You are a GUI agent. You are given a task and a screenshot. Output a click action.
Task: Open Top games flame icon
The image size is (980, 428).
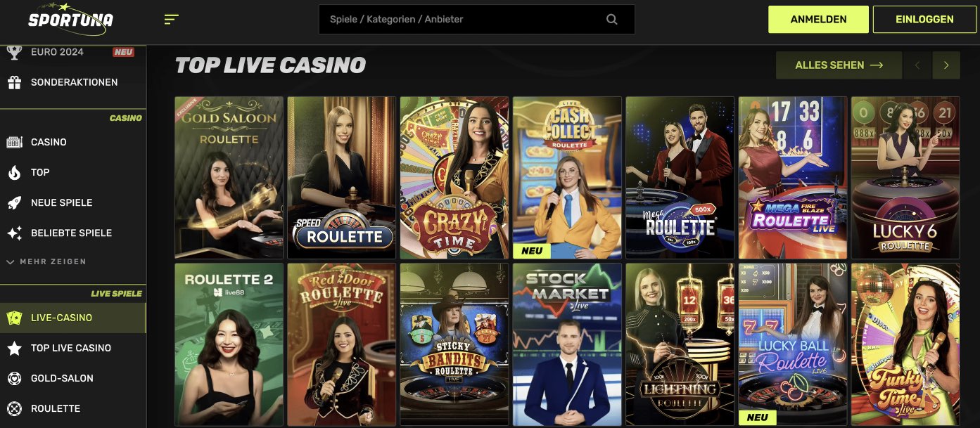pyautogui.click(x=14, y=172)
